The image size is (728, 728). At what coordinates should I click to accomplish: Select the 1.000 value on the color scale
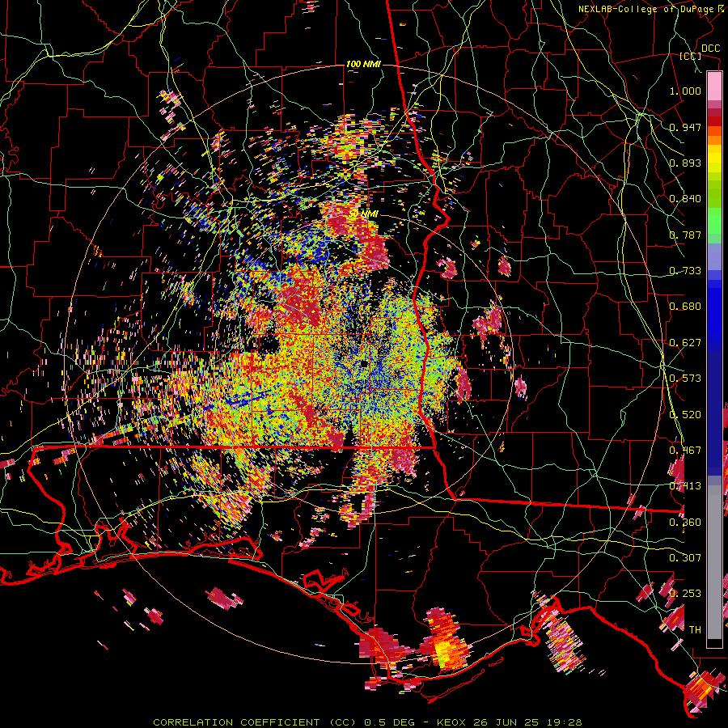[x=685, y=91]
